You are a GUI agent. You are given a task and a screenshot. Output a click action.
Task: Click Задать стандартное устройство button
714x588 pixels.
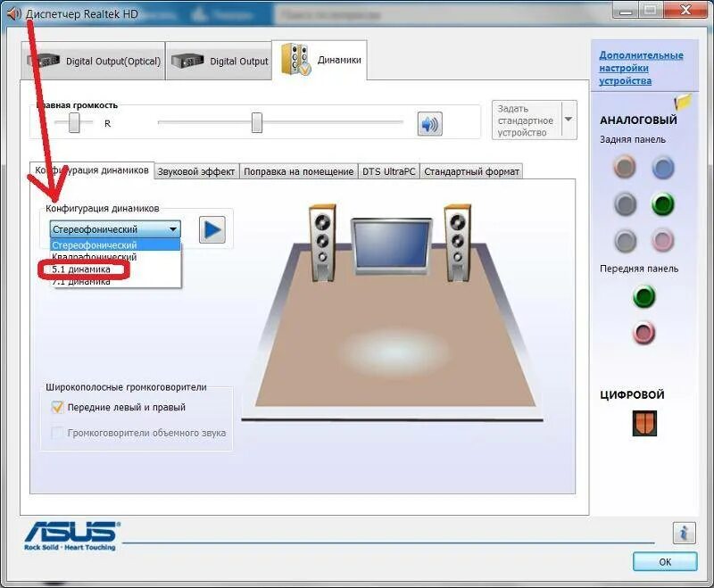coord(527,120)
